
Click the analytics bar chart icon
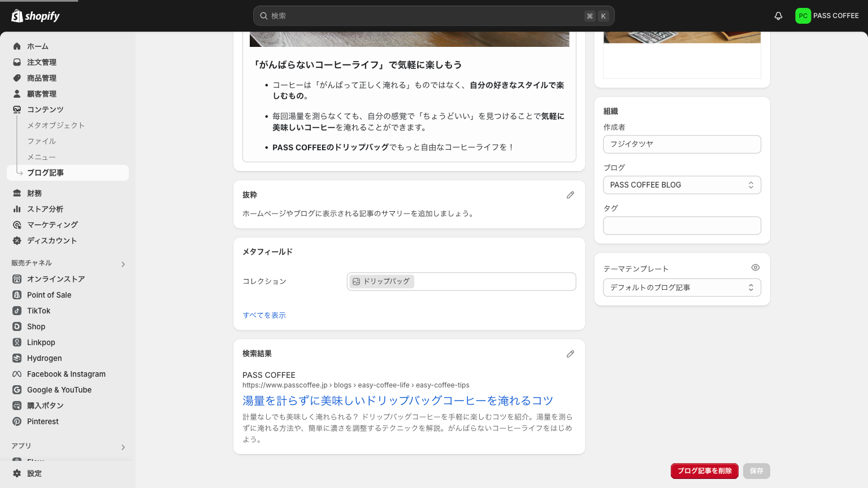pos(17,209)
